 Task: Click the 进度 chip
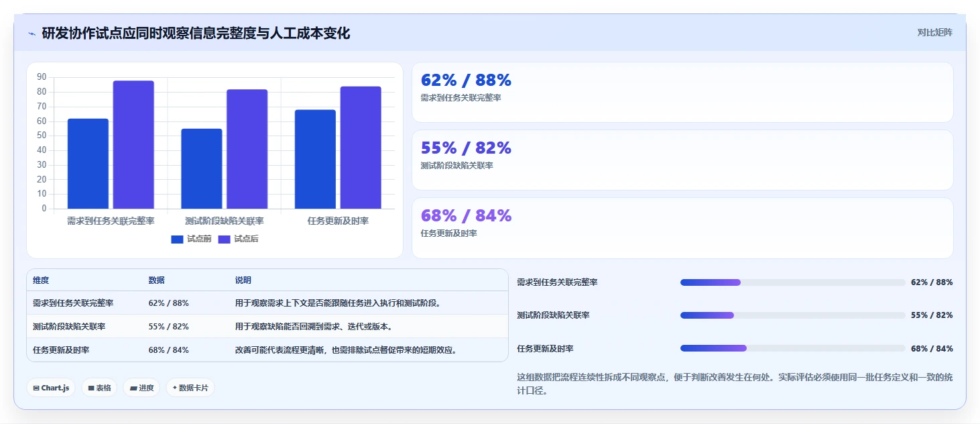141,388
